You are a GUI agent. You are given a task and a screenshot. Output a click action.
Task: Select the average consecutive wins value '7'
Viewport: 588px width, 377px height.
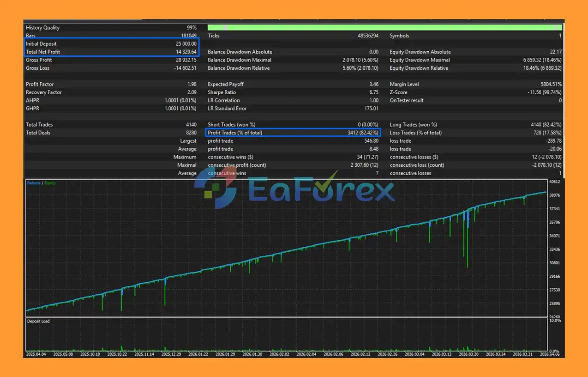(x=377, y=173)
